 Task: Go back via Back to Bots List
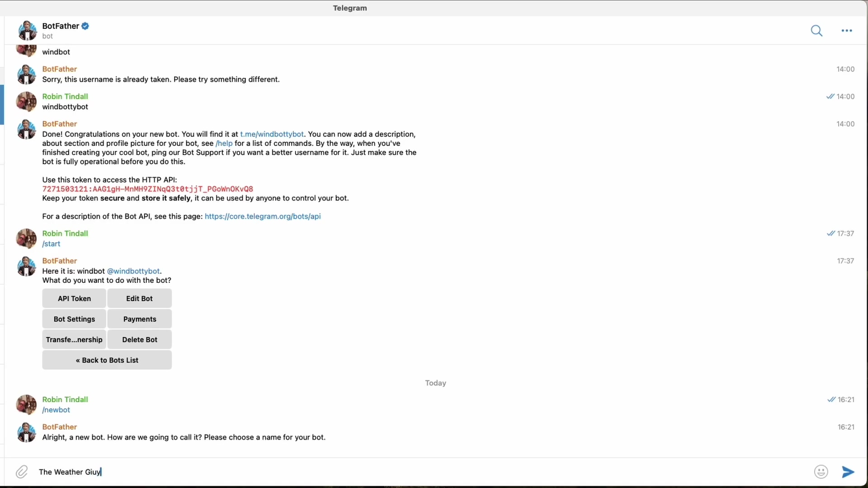pos(107,360)
